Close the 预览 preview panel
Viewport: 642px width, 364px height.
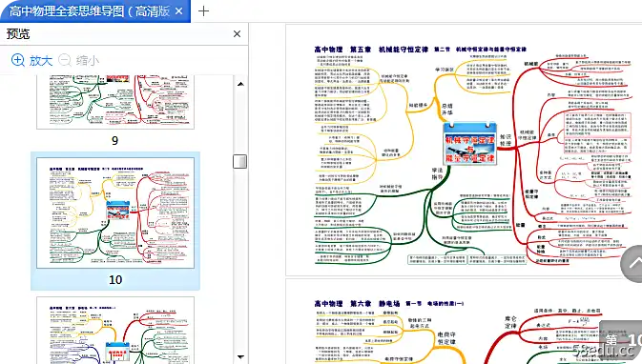point(238,34)
